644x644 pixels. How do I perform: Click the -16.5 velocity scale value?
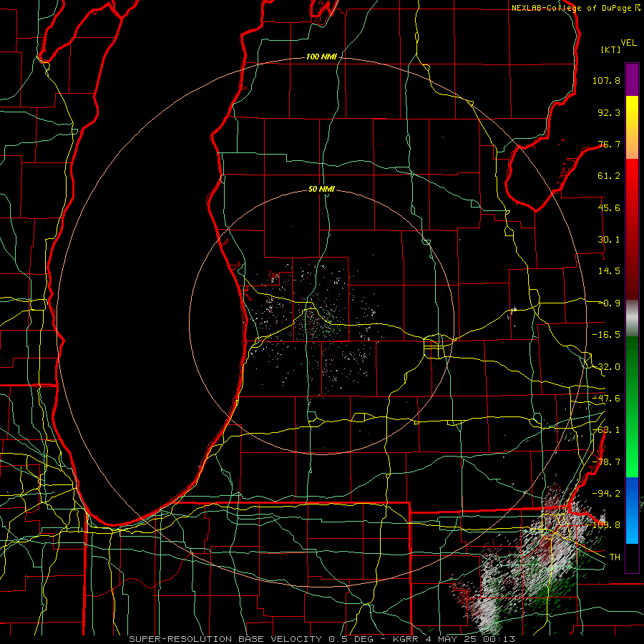606,335
